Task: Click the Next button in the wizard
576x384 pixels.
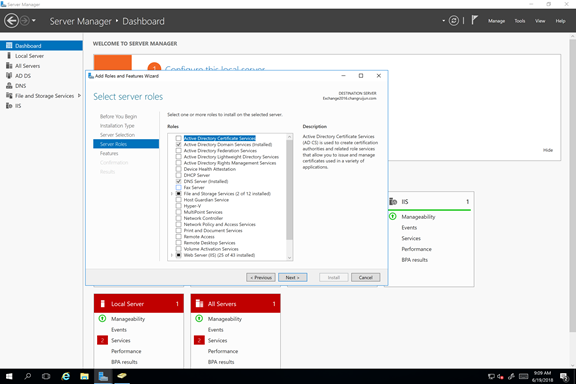Action: 292,277
